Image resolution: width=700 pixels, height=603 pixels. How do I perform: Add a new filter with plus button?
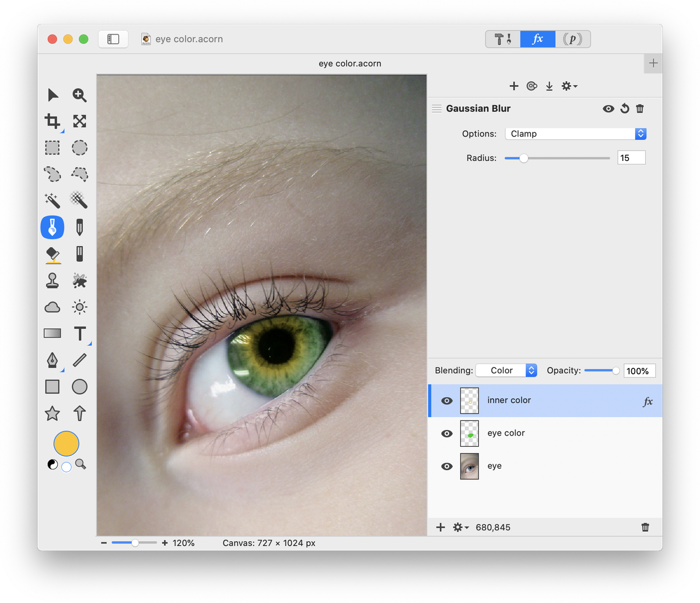tap(514, 86)
